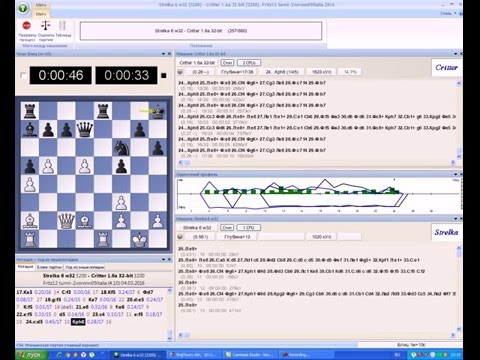Open the tournament table icon in the ribbon

(62, 26)
